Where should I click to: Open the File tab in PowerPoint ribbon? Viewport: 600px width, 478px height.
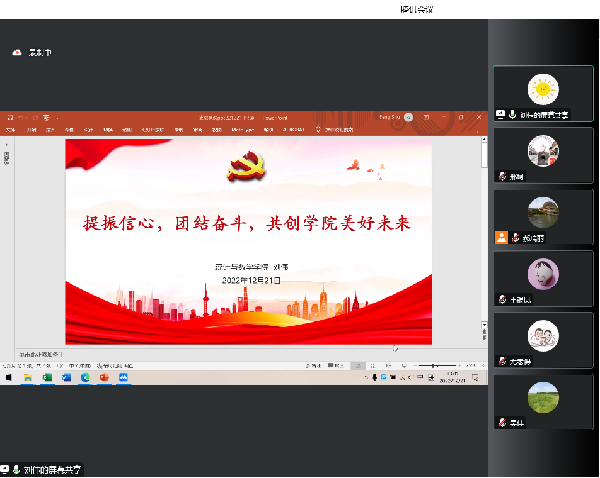pyautogui.click(x=10, y=129)
